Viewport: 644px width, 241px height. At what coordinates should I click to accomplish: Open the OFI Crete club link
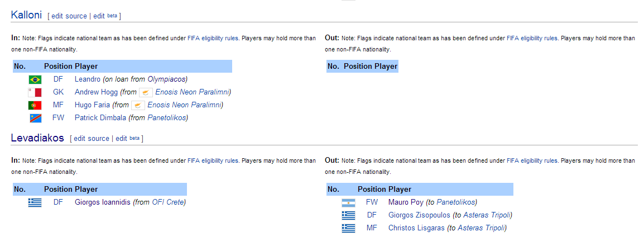point(168,202)
